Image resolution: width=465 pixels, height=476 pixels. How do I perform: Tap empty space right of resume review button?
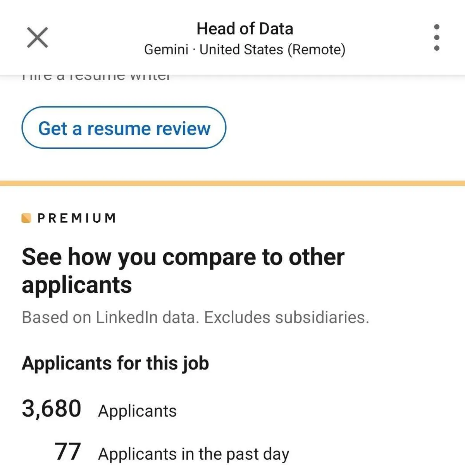click(x=341, y=128)
